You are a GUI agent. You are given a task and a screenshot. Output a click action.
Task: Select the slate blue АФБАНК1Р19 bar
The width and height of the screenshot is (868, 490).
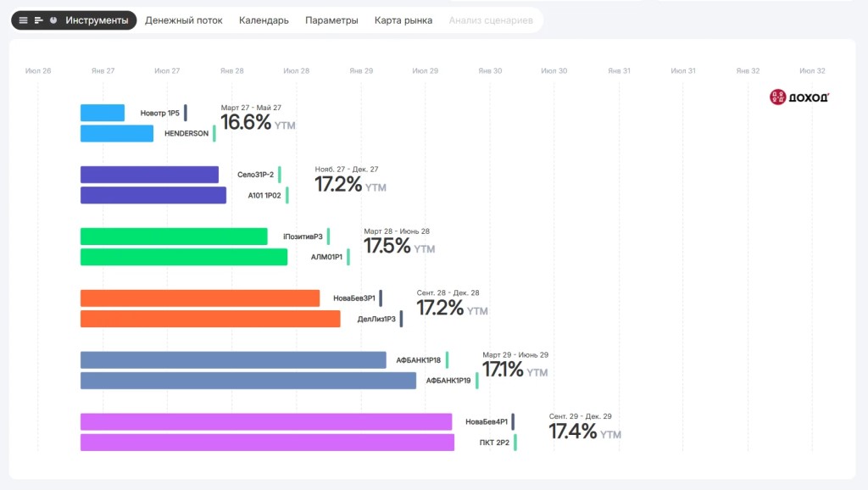click(248, 381)
